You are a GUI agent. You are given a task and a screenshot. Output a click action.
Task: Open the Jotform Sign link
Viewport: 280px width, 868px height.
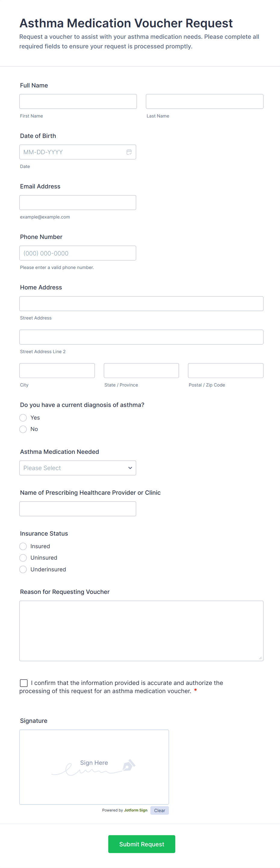[135, 810]
